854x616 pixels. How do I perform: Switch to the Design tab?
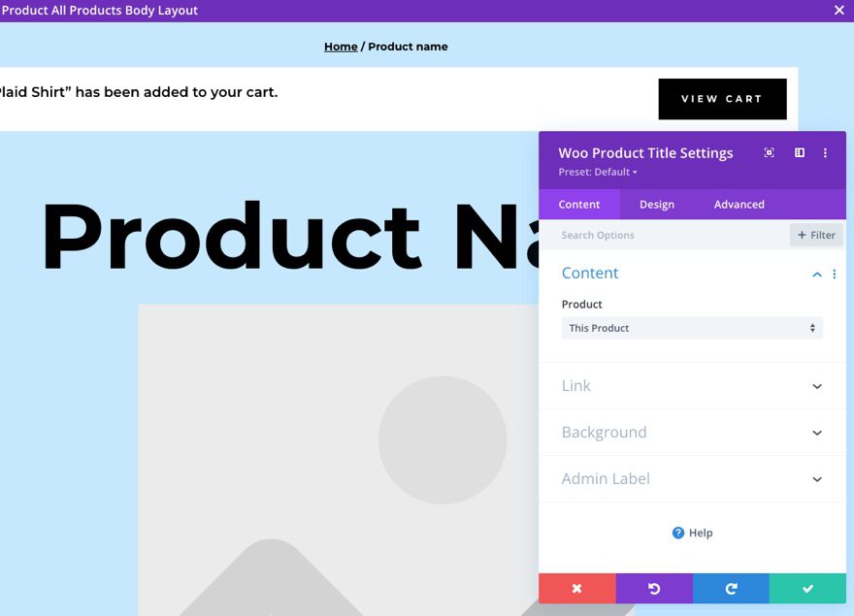pyautogui.click(x=656, y=204)
